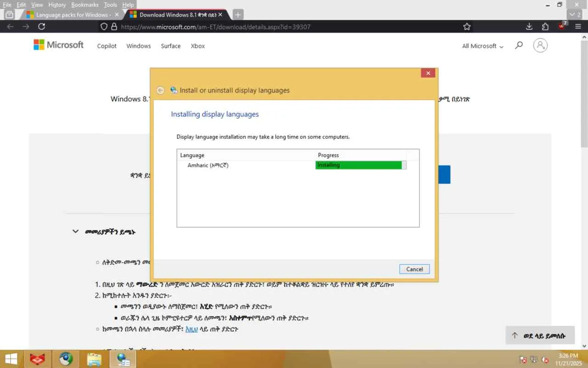
Task: Open the Tools menu
Action: [110, 5]
